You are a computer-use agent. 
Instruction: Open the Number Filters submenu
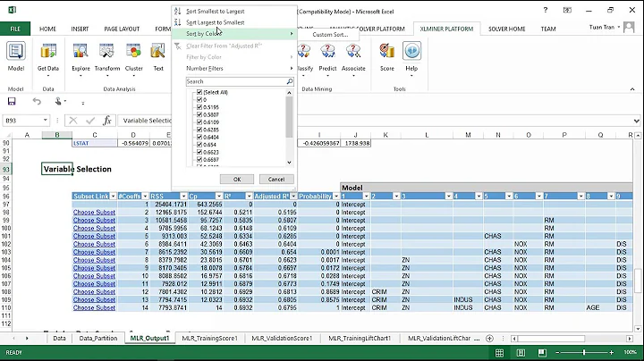(234, 69)
